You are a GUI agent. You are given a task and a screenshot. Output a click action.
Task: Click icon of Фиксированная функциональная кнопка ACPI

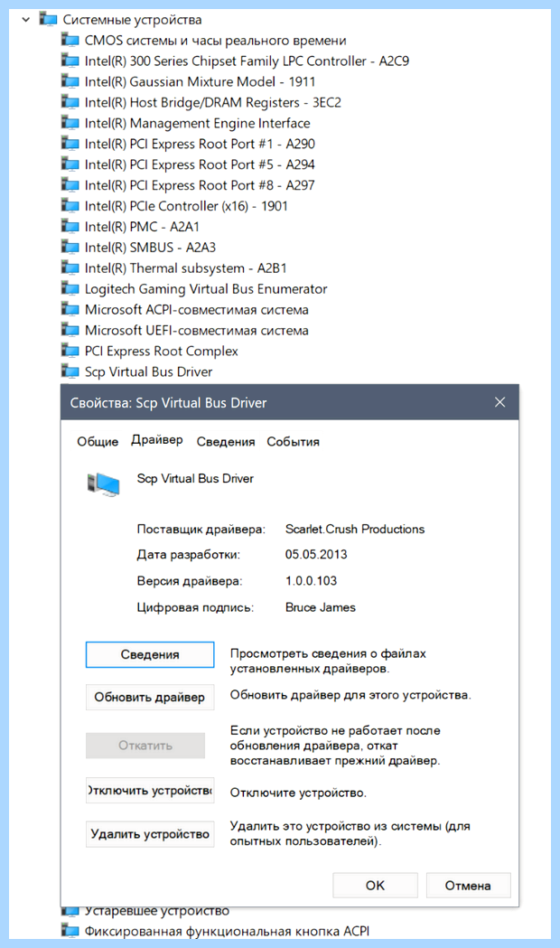pyautogui.click(x=70, y=931)
